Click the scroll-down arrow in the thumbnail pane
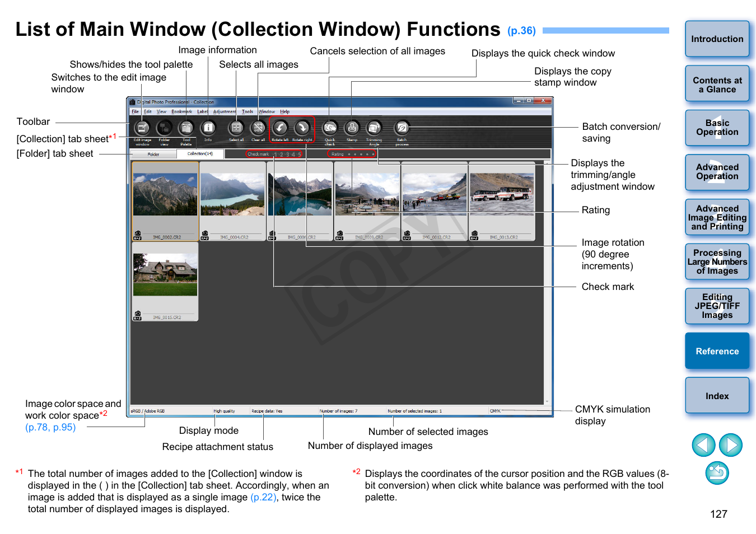Screen dimensions: 756x534 coord(547,401)
